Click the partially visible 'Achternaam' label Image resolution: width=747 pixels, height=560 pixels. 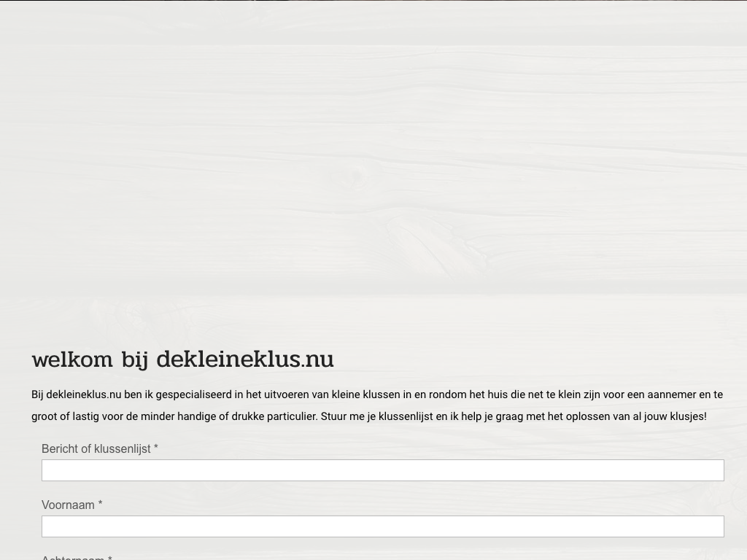pyautogui.click(x=73, y=557)
